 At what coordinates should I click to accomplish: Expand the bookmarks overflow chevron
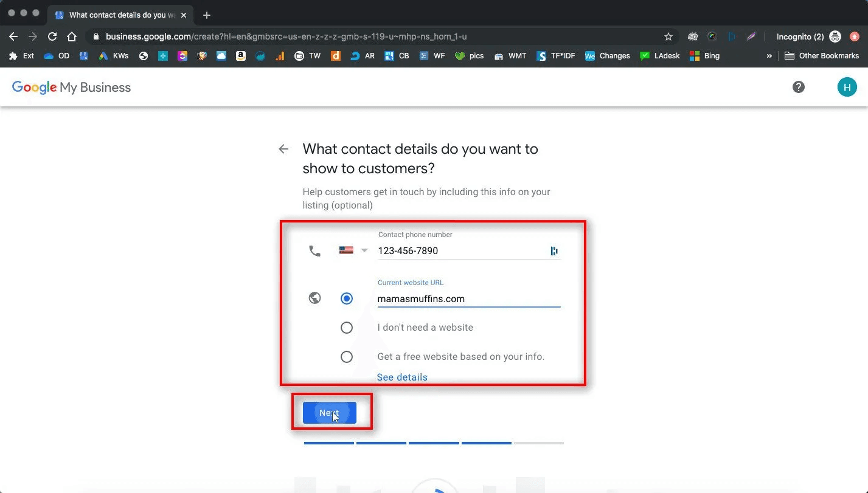pos(769,55)
